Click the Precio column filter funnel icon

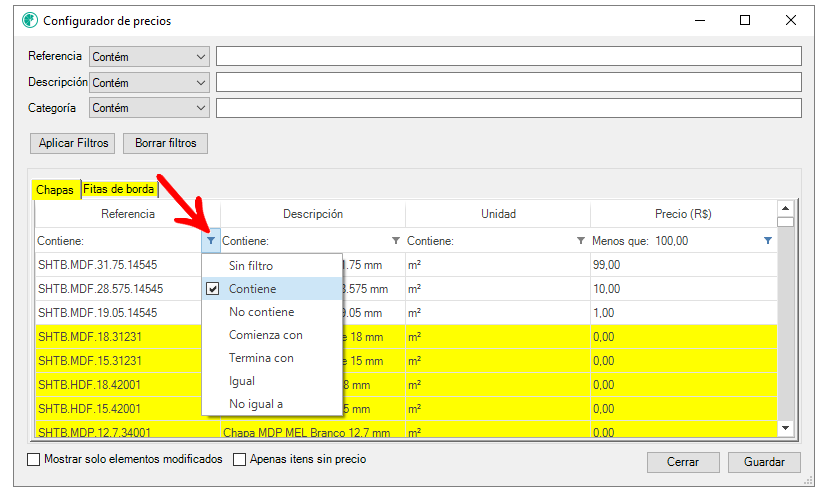click(x=767, y=241)
